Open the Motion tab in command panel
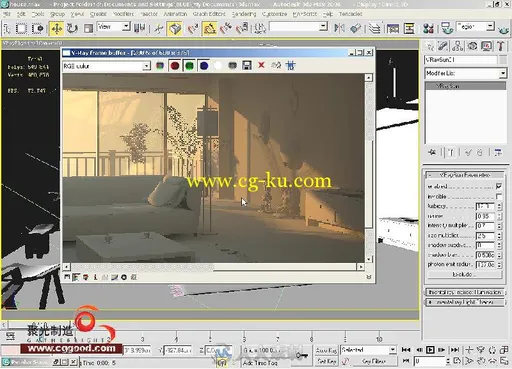This screenshot has height=369, width=512. coord(472,46)
